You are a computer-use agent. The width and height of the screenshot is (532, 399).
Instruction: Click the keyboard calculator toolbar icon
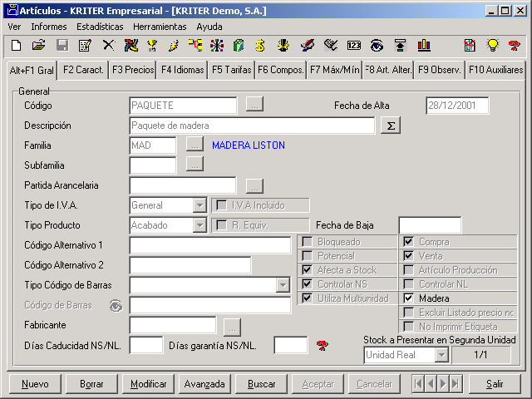pos(331,45)
